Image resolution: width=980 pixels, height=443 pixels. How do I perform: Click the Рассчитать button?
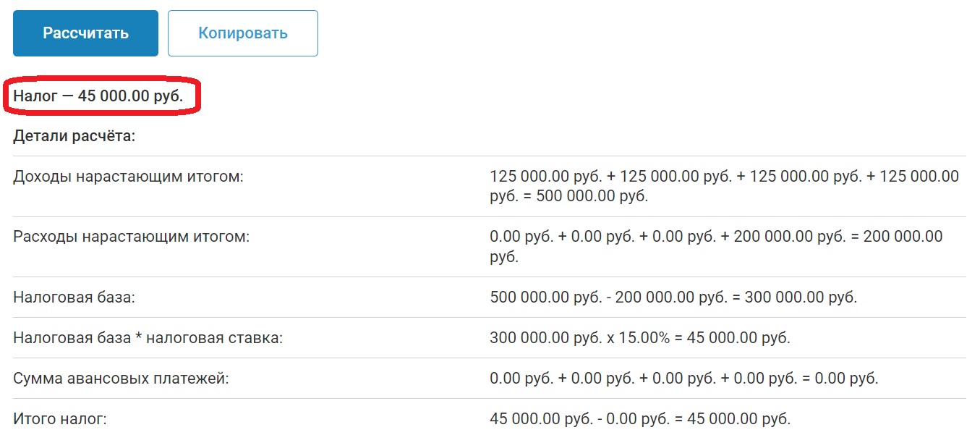tap(85, 33)
